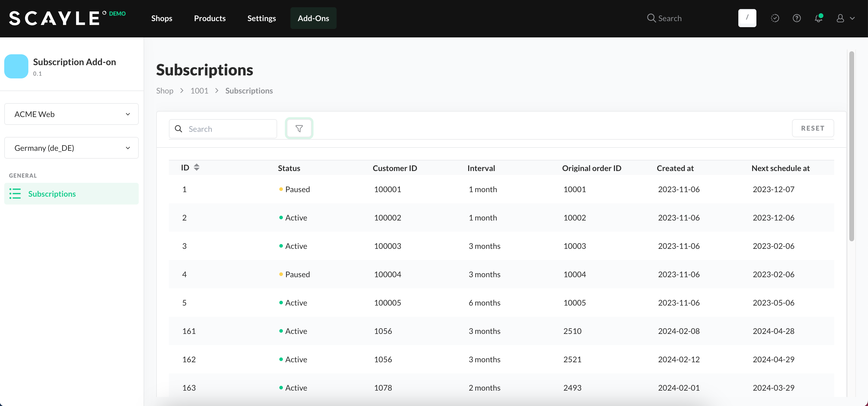
Task: Open the Shops menu
Action: (x=162, y=18)
